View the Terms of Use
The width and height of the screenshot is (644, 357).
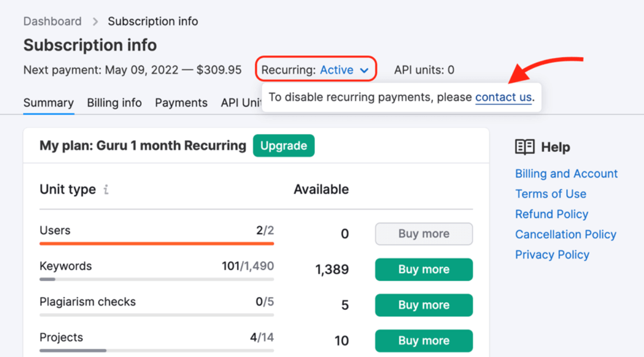(550, 194)
